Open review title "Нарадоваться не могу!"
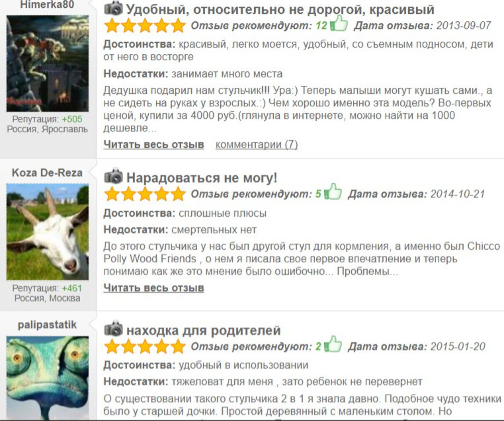 pyautogui.click(x=202, y=178)
